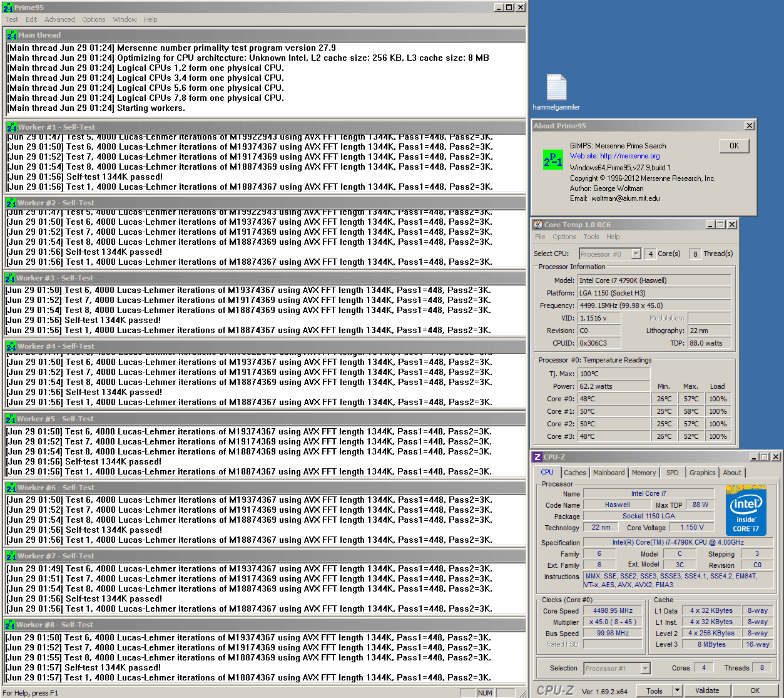Switch to the Mainboard tab in CPU-Z

click(609, 473)
